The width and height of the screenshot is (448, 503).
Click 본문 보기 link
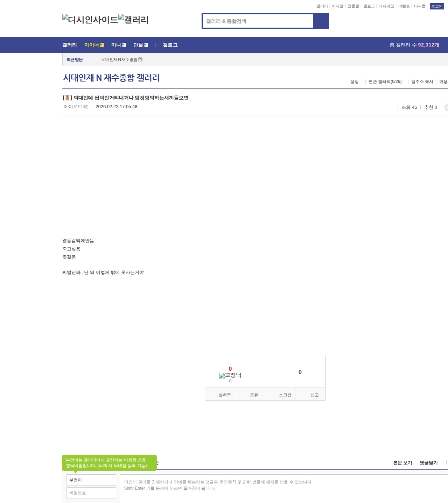(402, 463)
